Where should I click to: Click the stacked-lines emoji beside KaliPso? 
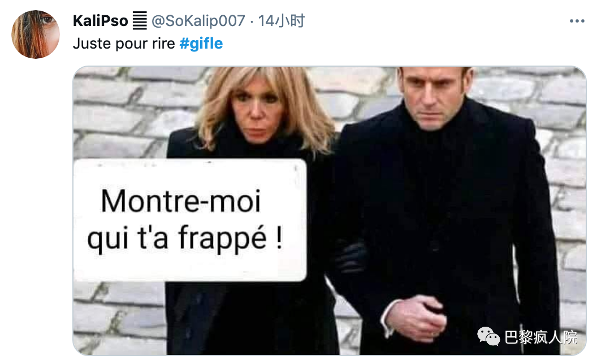[x=140, y=20]
